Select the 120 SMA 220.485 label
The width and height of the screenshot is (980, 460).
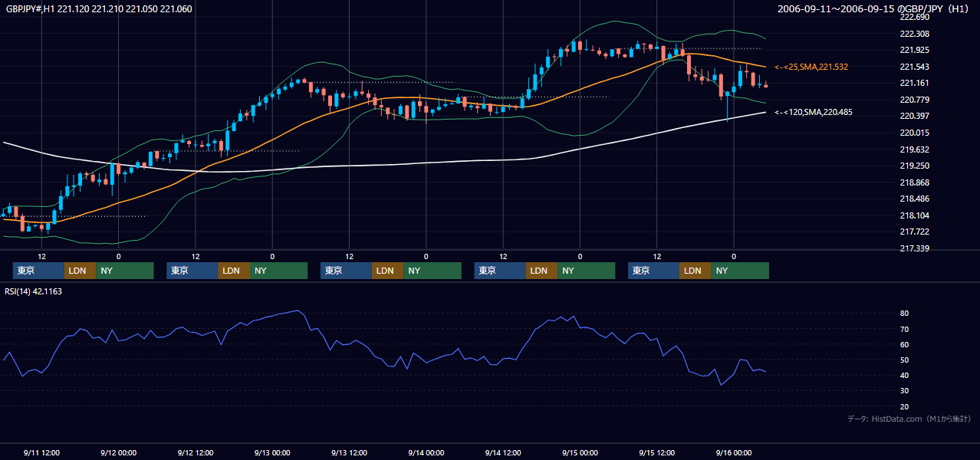(x=814, y=112)
